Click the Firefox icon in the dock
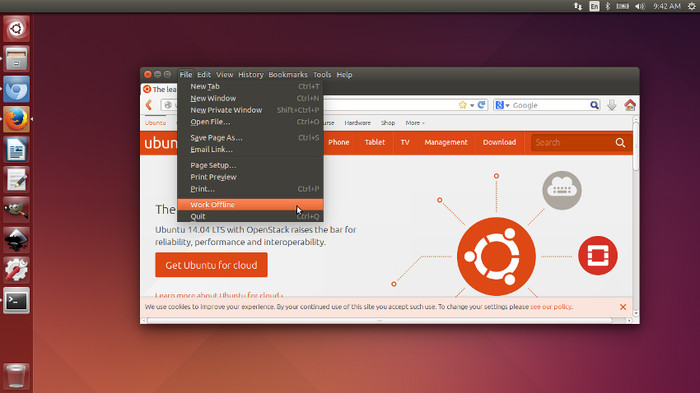 point(17,119)
